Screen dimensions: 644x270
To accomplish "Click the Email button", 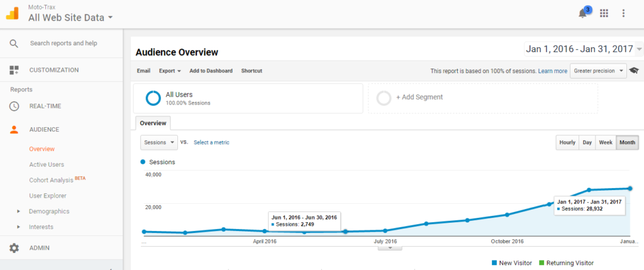I will 143,70.
